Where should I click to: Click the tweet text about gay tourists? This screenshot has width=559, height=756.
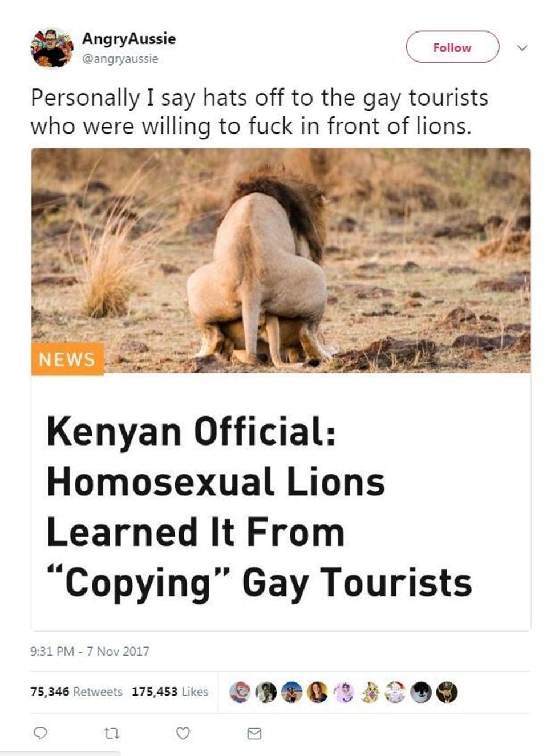260,112
